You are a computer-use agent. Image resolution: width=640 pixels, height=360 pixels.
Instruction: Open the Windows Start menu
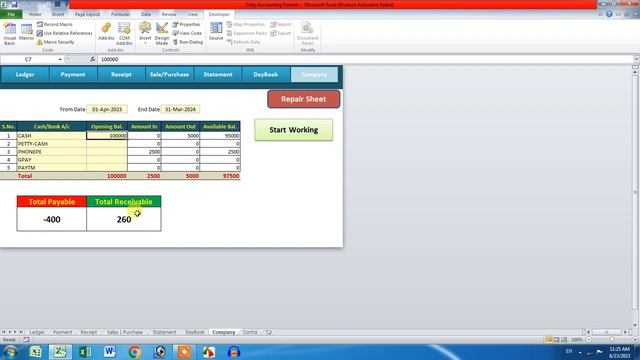pyautogui.click(x=10, y=352)
